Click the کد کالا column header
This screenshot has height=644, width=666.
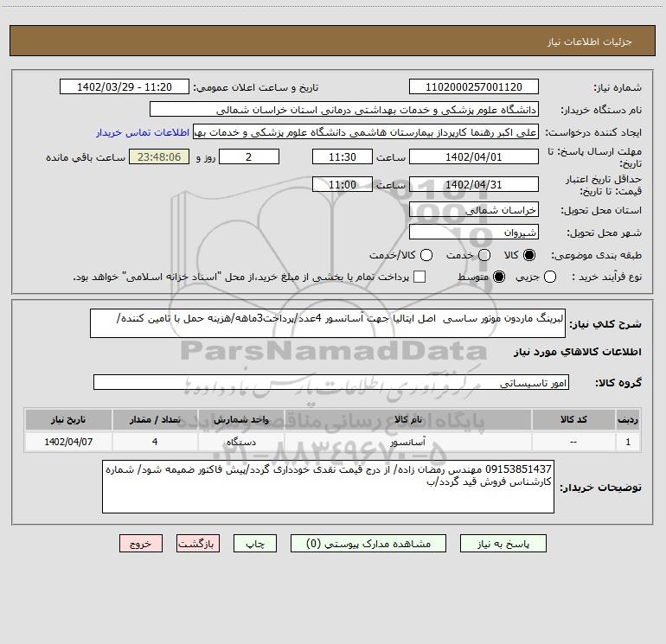[x=573, y=419]
